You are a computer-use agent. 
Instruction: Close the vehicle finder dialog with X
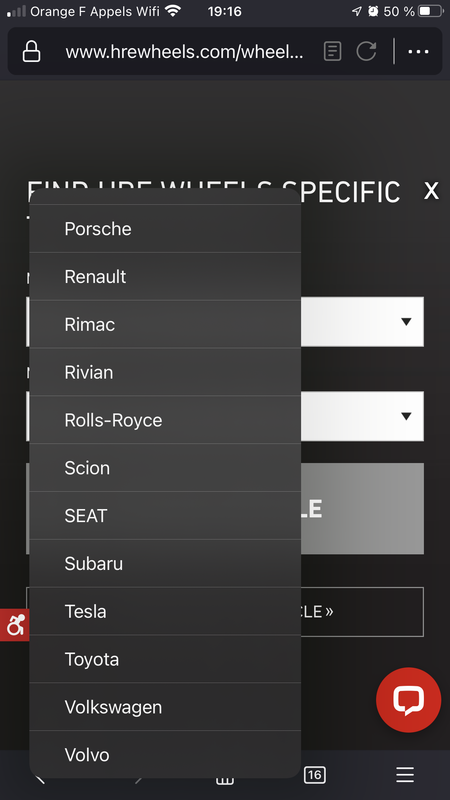coord(431,190)
